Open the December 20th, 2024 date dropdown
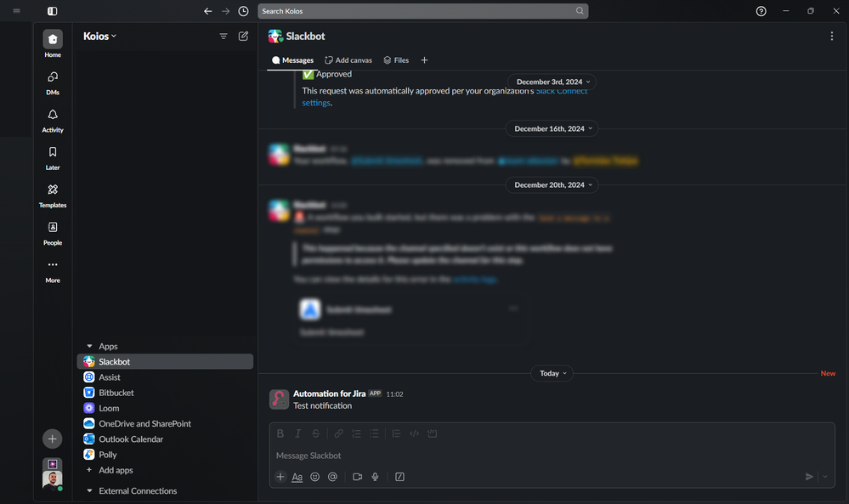849x504 pixels. tap(552, 185)
